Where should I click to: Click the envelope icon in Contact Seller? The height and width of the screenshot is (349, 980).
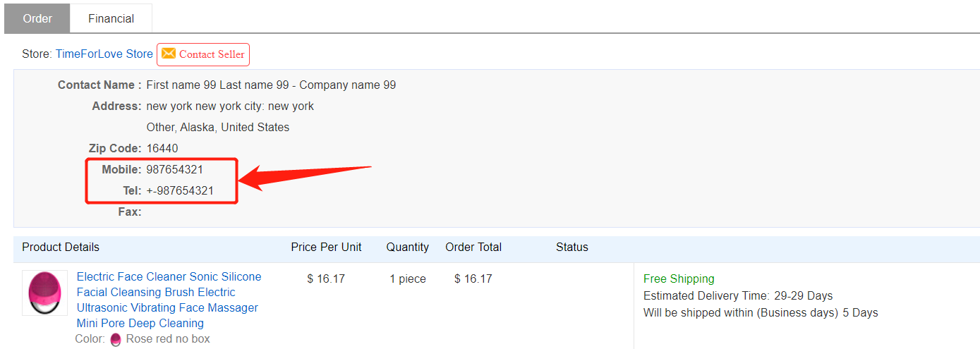coord(169,54)
